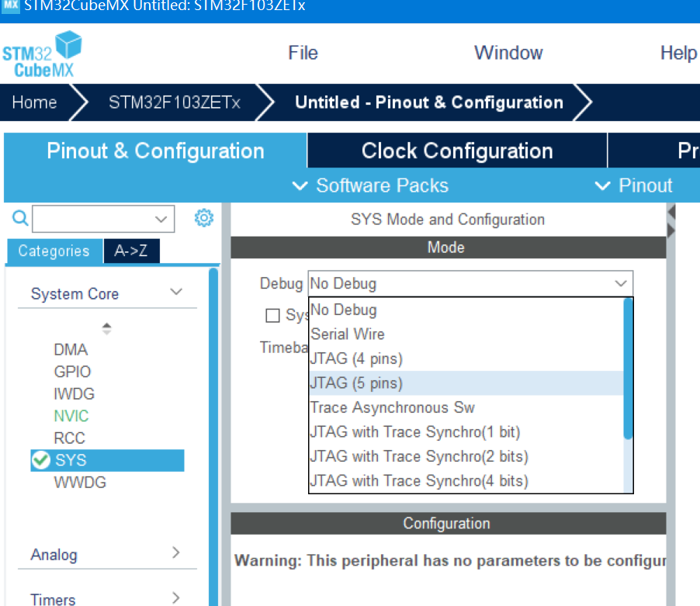
Task: Click the sort arrows icon above DMA
Action: click(106, 328)
